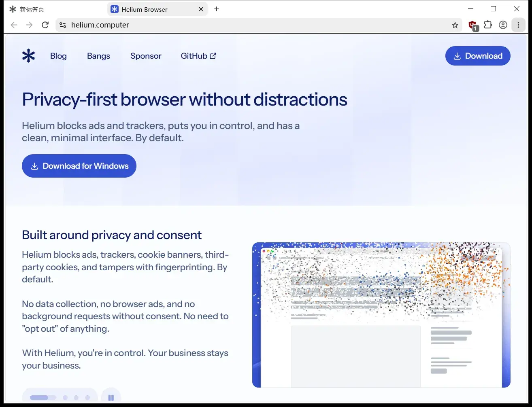
Task: Go back using the browser back arrow
Action: (14, 25)
